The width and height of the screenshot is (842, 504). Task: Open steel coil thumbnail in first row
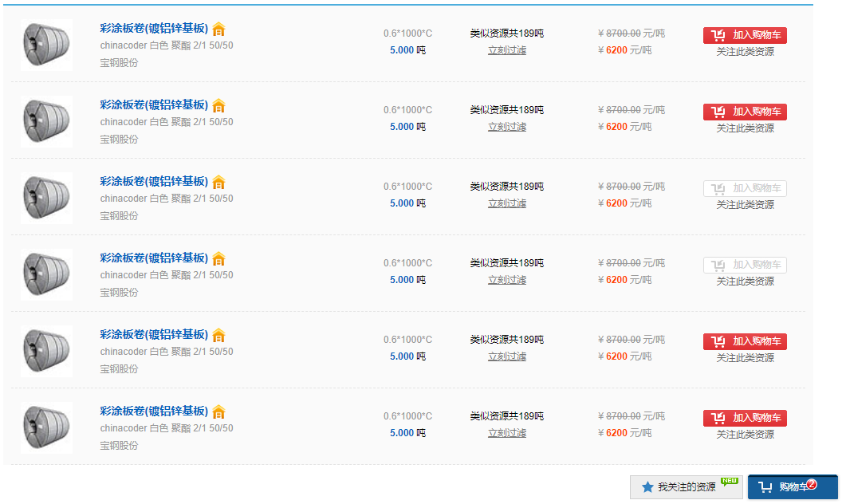[x=47, y=45]
